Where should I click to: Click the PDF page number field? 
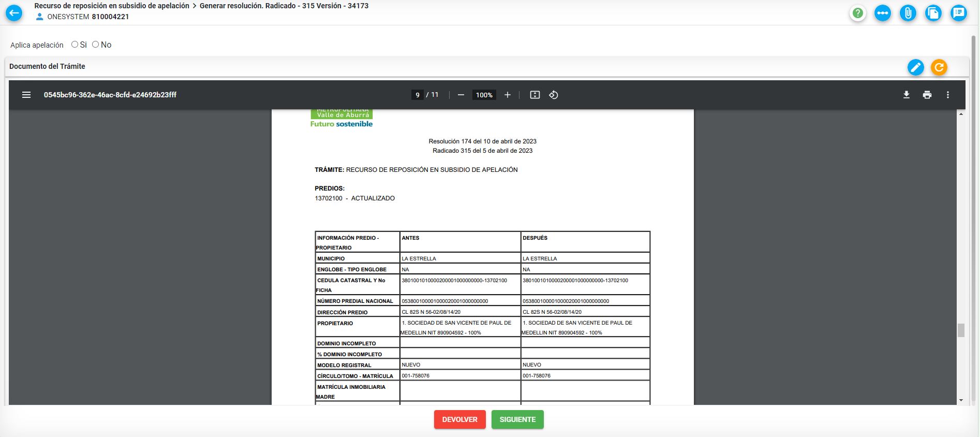418,95
